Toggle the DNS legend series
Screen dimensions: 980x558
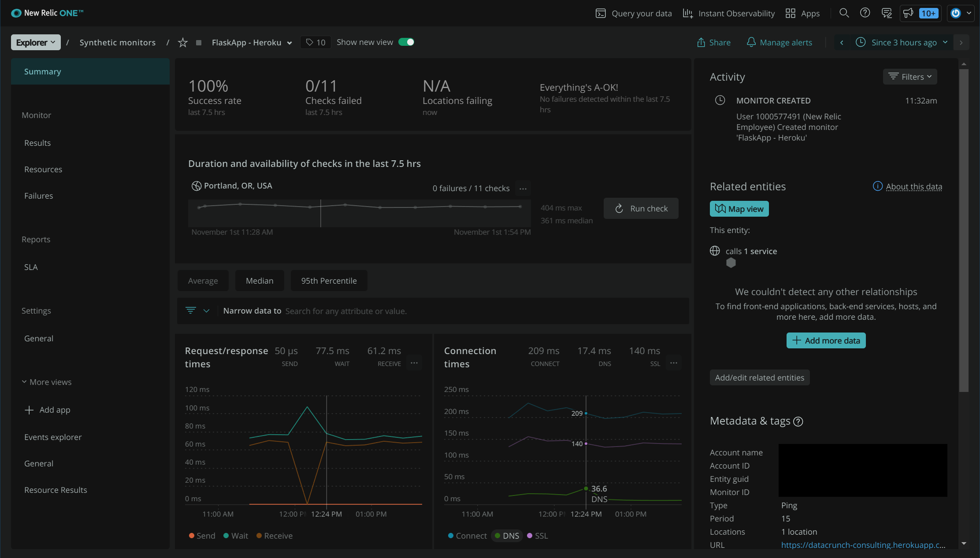click(x=507, y=536)
